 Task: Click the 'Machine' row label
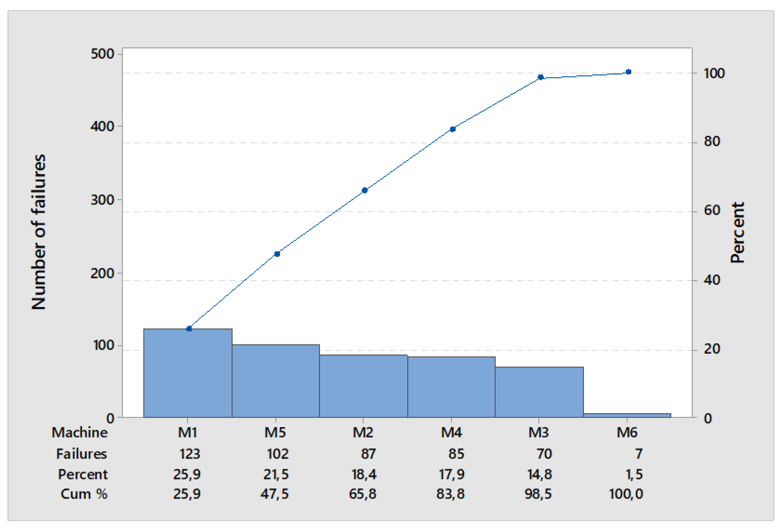[80, 433]
